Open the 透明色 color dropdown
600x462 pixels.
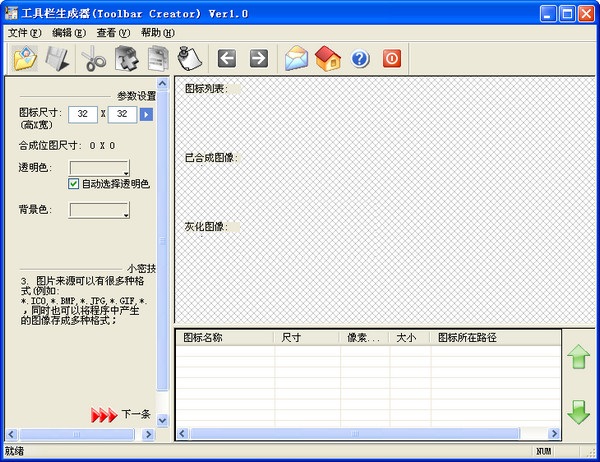pos(98,167)
